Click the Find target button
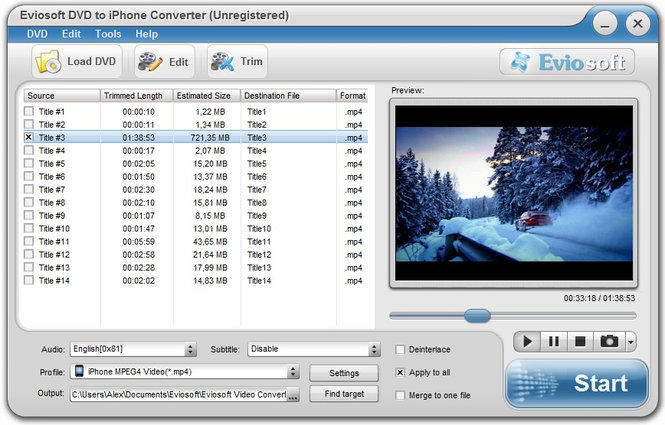Viewport: 665px width, 425px height. point(344,394)
